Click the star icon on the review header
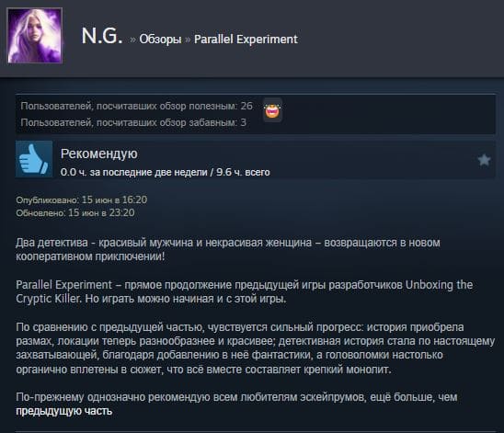Viewport: 504px width, 433px height. tap(484, 160)
